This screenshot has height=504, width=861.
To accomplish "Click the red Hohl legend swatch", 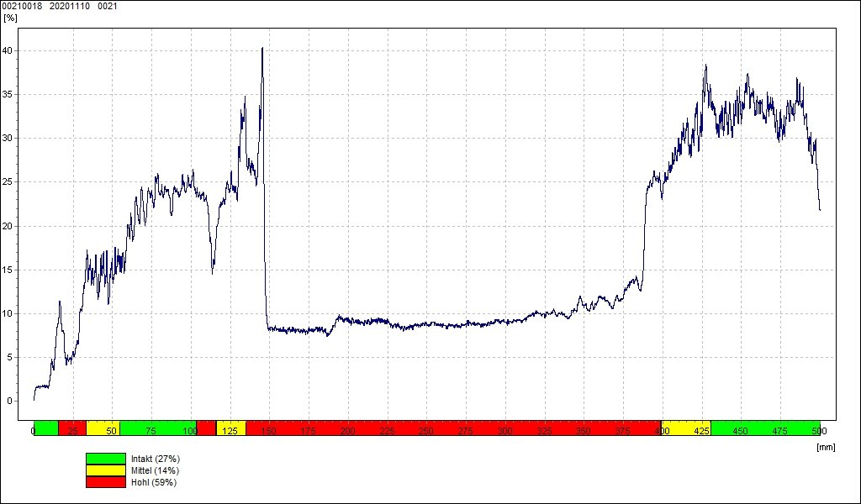I will point(106,483).
